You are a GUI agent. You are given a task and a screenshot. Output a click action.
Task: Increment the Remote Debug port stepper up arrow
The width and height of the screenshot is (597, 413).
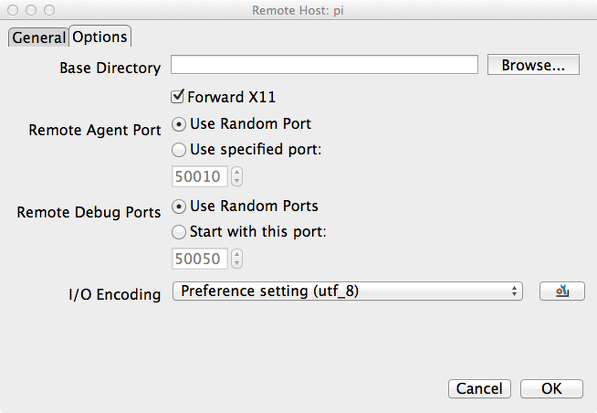(237, 254)
